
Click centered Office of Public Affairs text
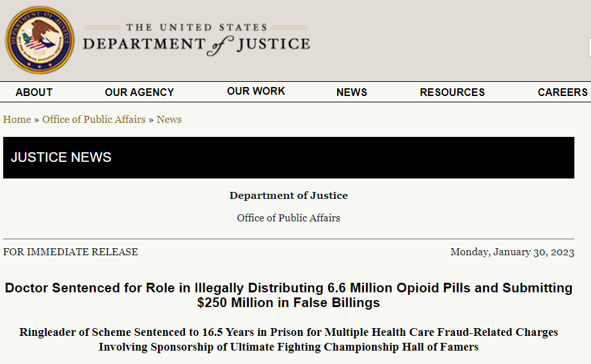pos(288,218)
